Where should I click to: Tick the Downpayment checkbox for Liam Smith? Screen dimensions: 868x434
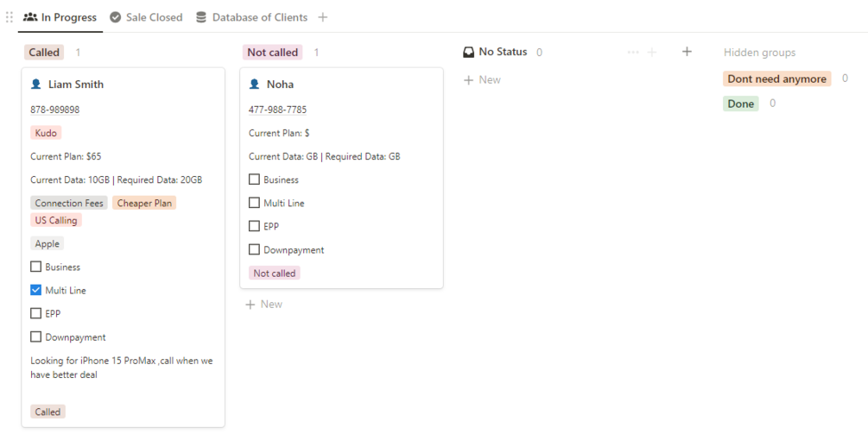coord(36,337)
